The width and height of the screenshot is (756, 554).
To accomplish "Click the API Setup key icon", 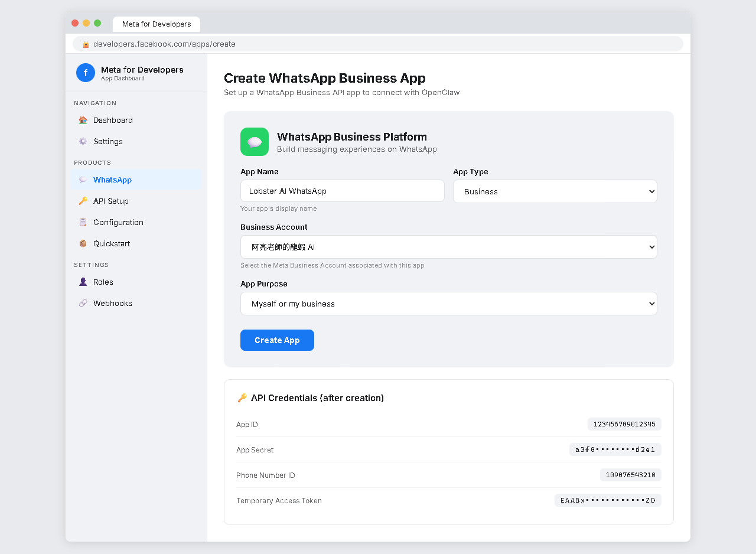I will point(83,201).
